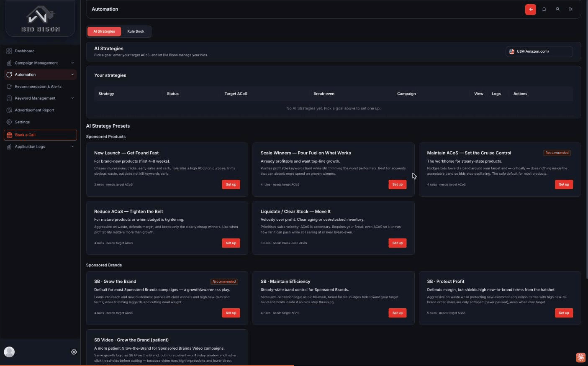Set up SB · Maintain Efficiency
This screenshot has width=588, height=366.
coord(397,313)
